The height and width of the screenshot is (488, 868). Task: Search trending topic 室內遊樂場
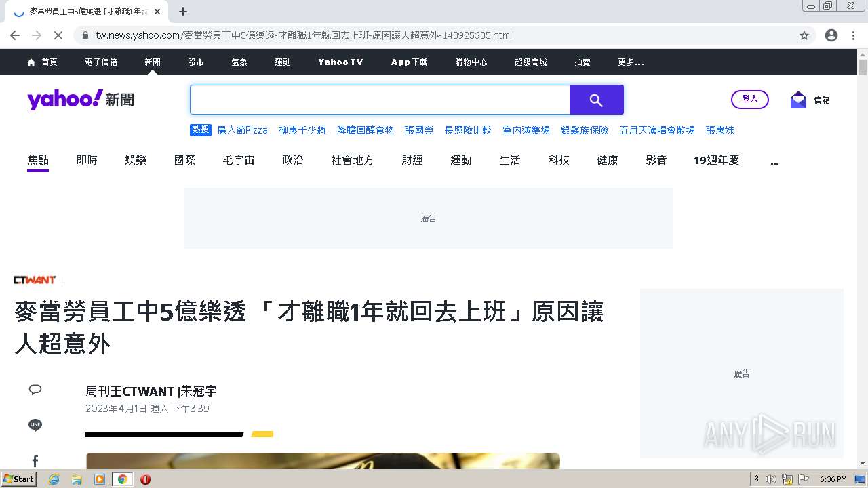click(526, 130)
